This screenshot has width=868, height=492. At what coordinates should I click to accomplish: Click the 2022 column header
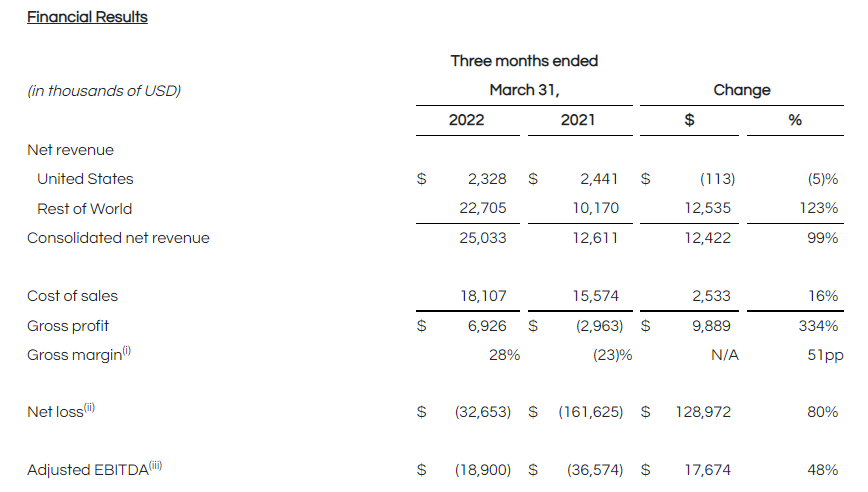click(466, 120)
